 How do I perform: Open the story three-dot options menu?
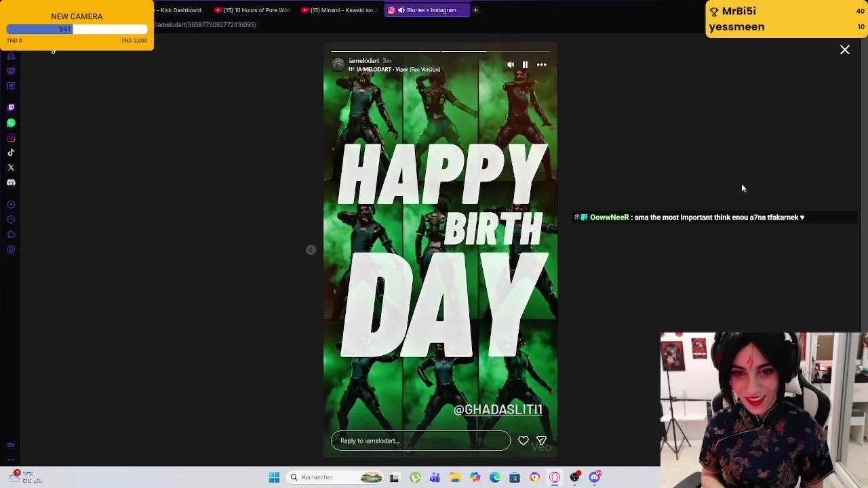(542, 65)
